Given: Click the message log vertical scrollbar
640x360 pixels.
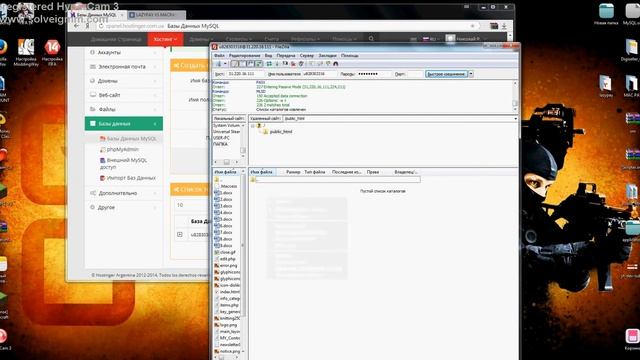Looking at the screenshot, I should (x=515, y=96).
